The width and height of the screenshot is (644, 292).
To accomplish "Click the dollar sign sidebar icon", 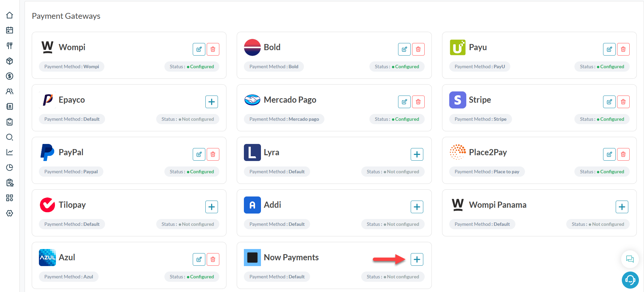I will pos(10,76).
